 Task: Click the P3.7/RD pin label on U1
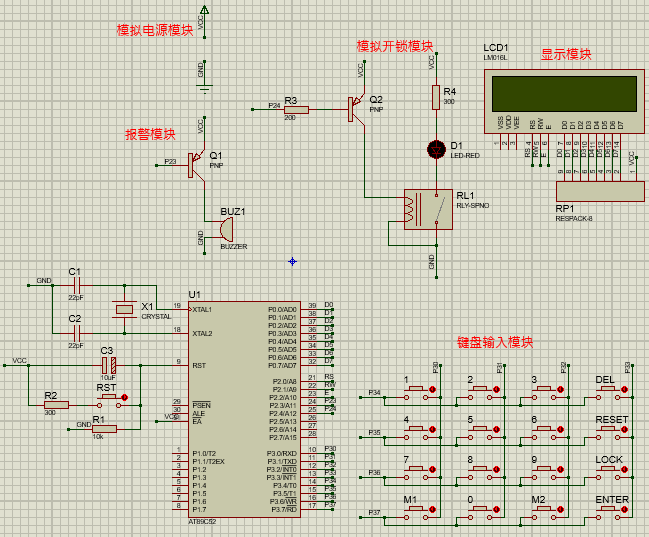tap(284, 509)
